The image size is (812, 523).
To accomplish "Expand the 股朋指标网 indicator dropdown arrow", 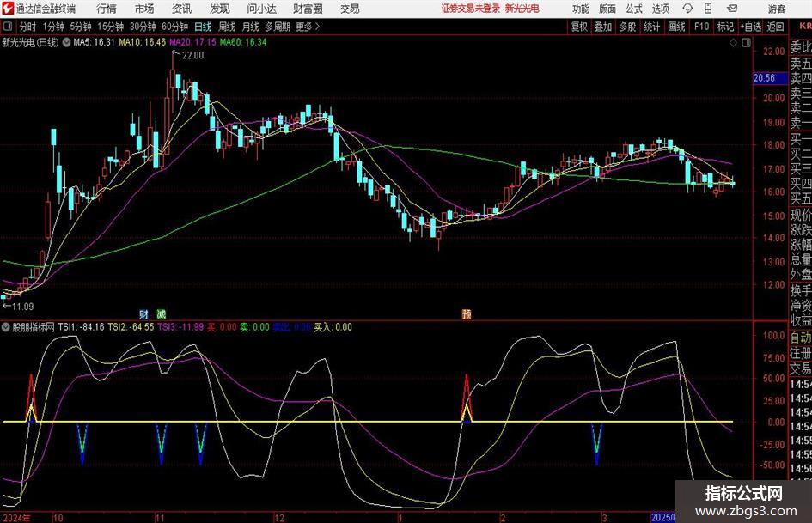I will [6, 327].
